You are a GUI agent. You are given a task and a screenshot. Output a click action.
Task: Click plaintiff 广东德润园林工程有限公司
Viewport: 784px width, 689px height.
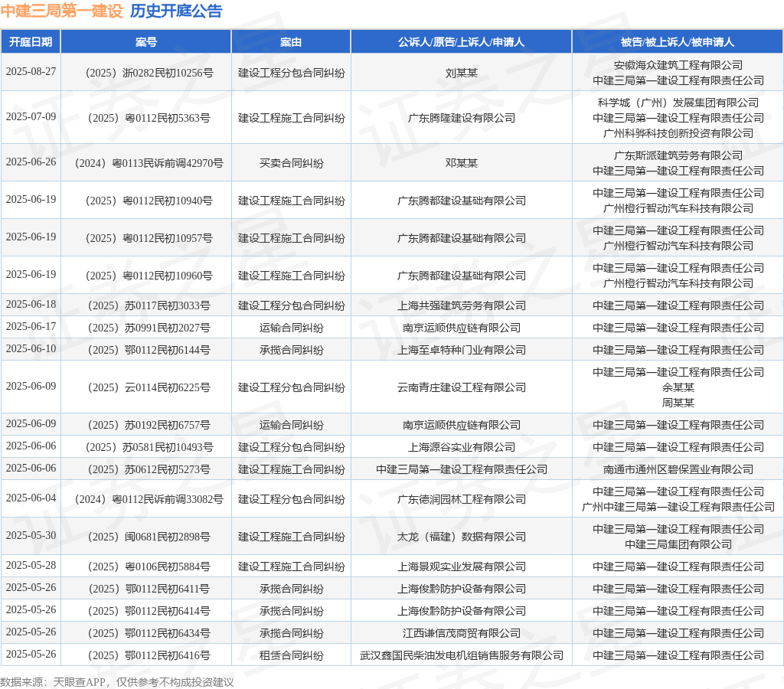(x=462, y=499)
